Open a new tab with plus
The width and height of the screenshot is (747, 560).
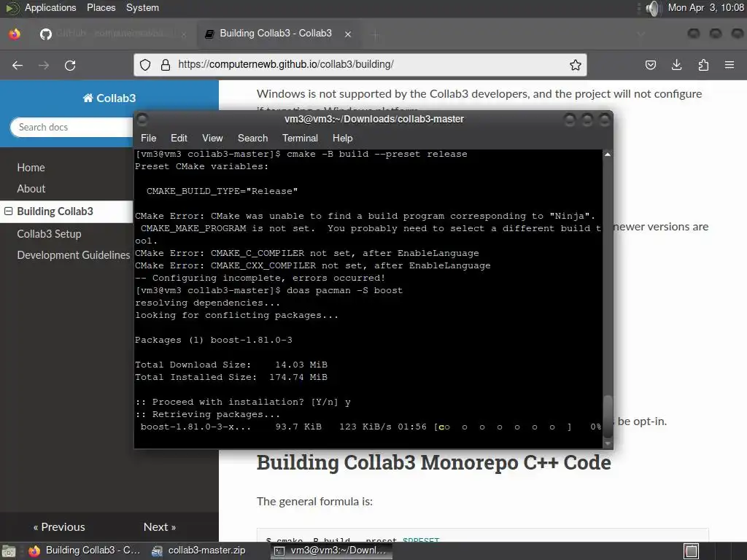376,34
